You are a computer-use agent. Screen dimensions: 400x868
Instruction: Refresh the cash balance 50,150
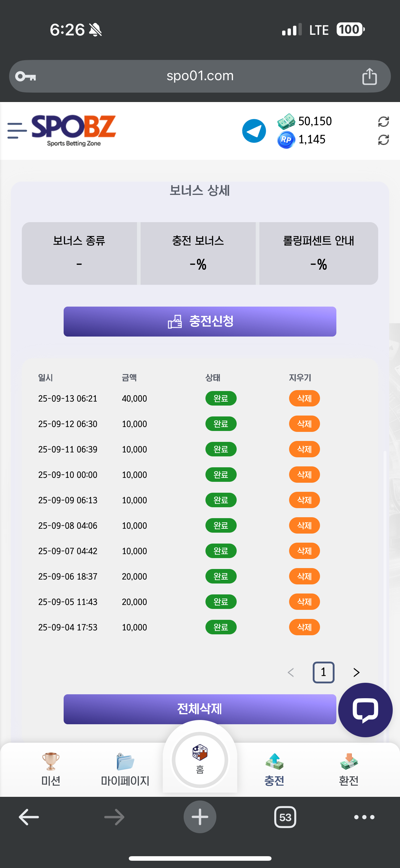(383, 122)
